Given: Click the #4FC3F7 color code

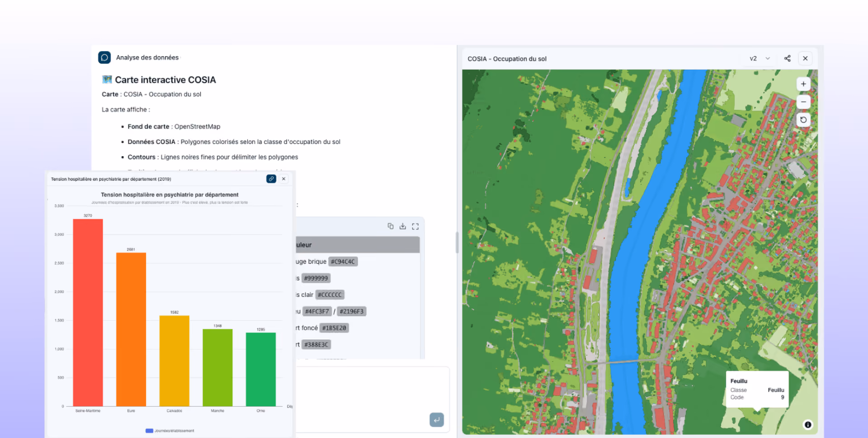Looking at the screenshot, I should pyautogui.click(x=317, y=311).
